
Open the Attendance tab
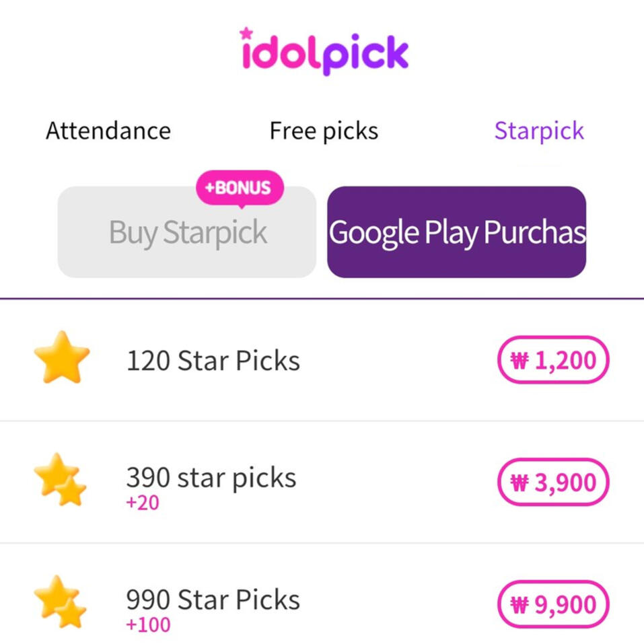108,131
